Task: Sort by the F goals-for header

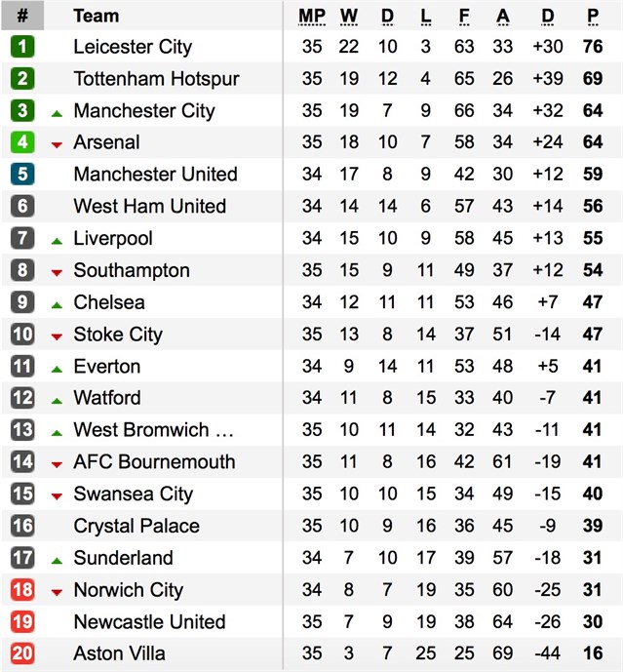Action: pyautogui.click(x=464, y=17)
